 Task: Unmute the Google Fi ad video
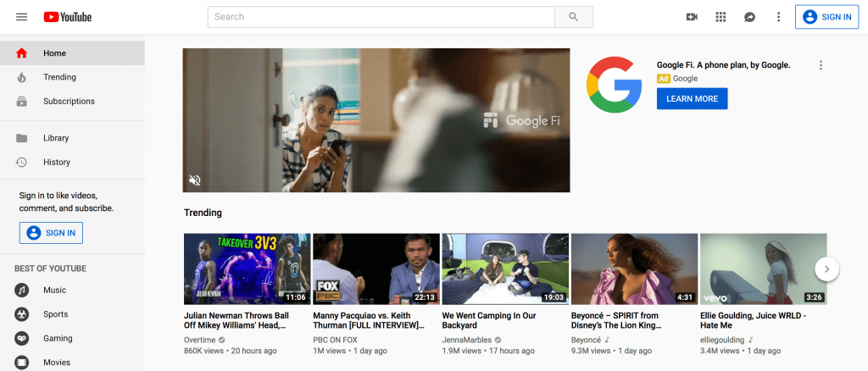pyautogui.click(x=195, y=180)
